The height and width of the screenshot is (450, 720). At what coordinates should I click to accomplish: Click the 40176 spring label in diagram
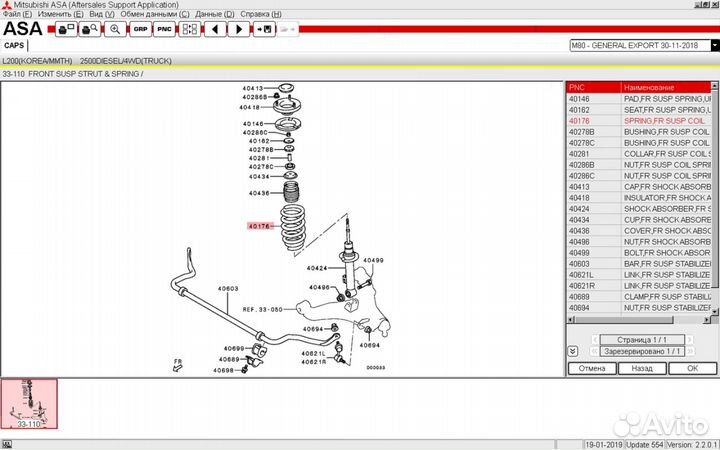260,226
